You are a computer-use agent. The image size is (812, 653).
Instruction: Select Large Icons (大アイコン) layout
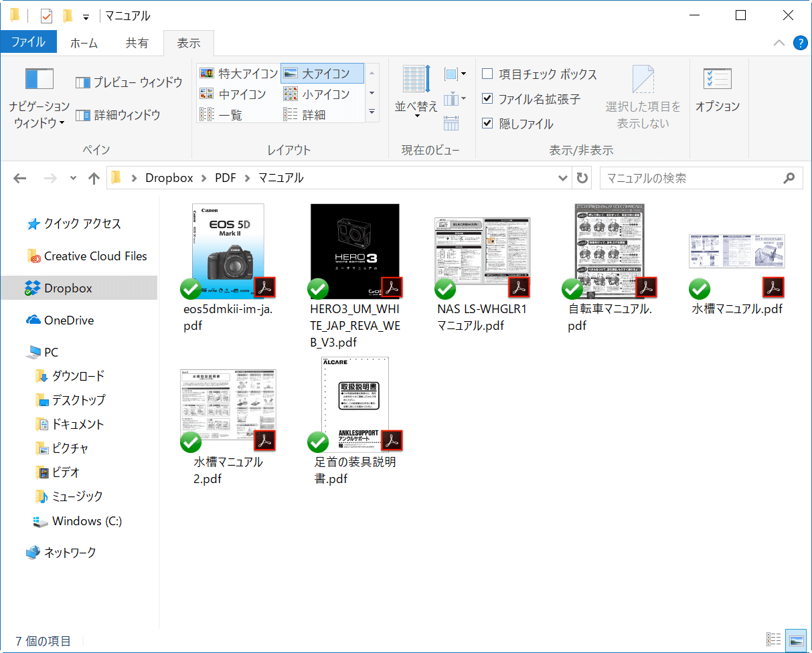pos(322,74)
